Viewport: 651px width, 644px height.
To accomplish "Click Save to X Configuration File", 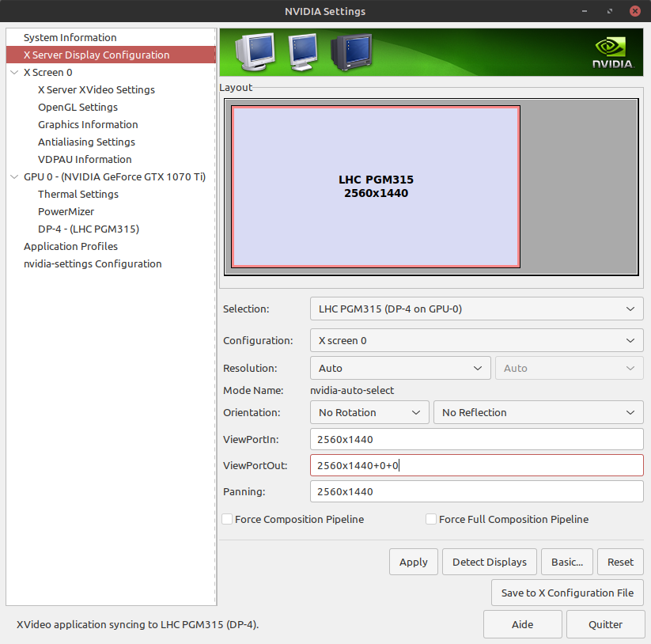I will (x=568, y=593).
